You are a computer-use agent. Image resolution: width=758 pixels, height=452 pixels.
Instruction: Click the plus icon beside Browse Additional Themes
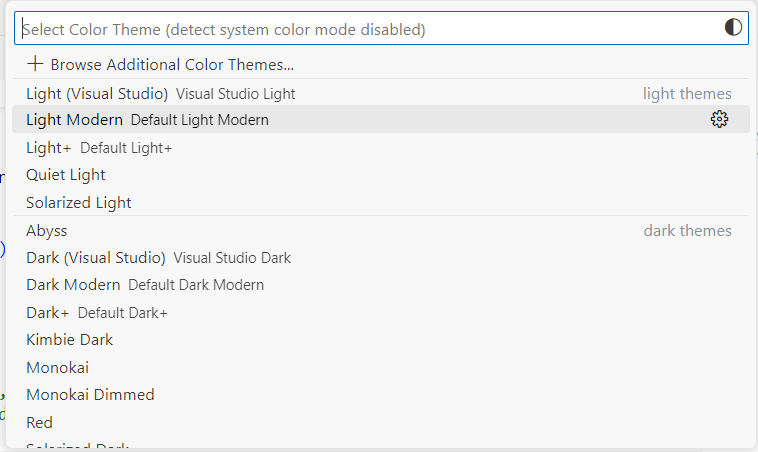click(35, 64)
